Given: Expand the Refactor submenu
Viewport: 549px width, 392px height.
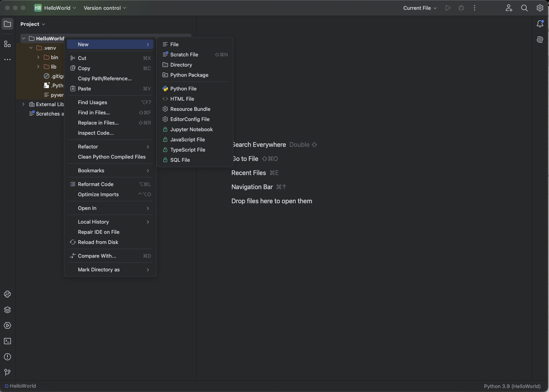Looking at the screenshot, I should pyautogui.click(x=110, y=146).
